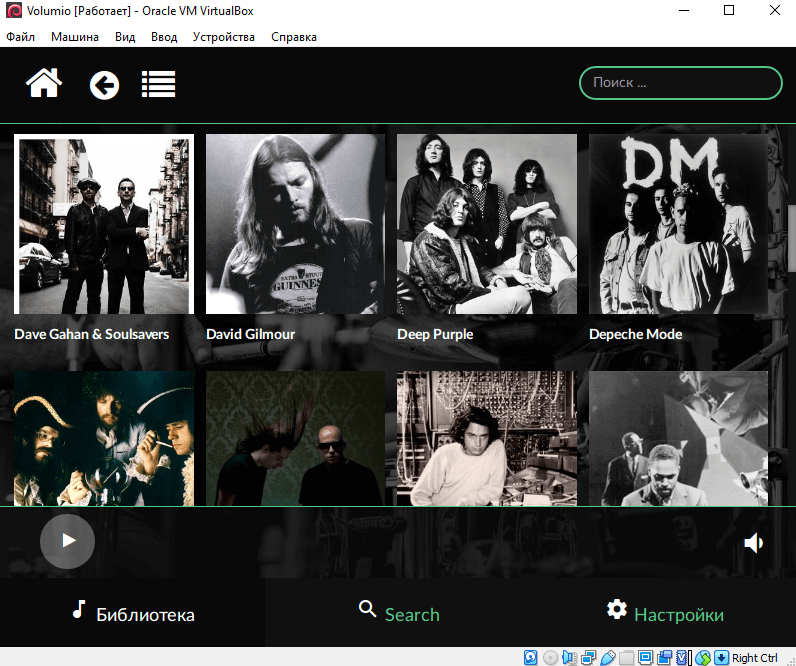Open the Файл menu
The height and width of the screenshot is (666, 796).
click(x=20, y=37)
